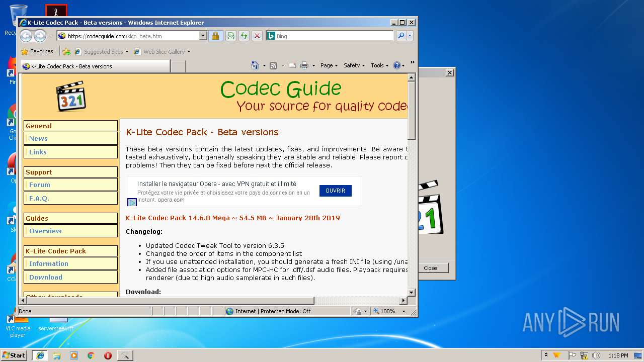Screen dimensions: 644x362
Task: Open the zoom level dropdown arrow
Action: coord(404,311)
